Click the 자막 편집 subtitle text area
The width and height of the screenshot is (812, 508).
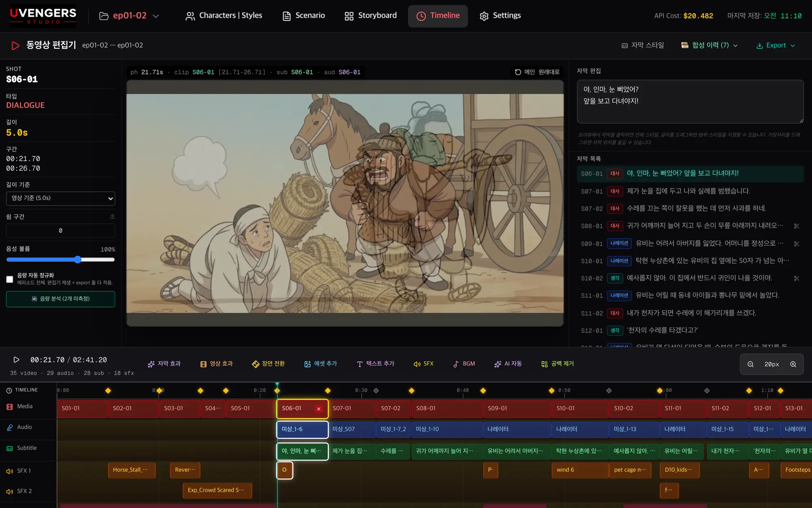coord(690,102)
